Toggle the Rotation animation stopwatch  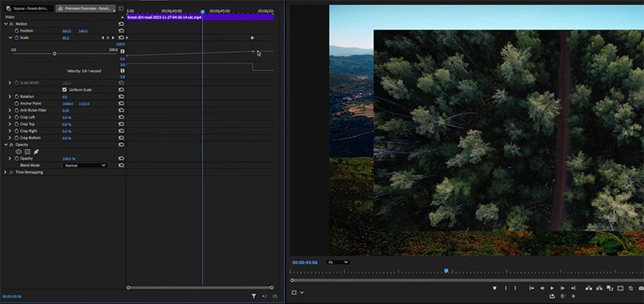[17, 97]
